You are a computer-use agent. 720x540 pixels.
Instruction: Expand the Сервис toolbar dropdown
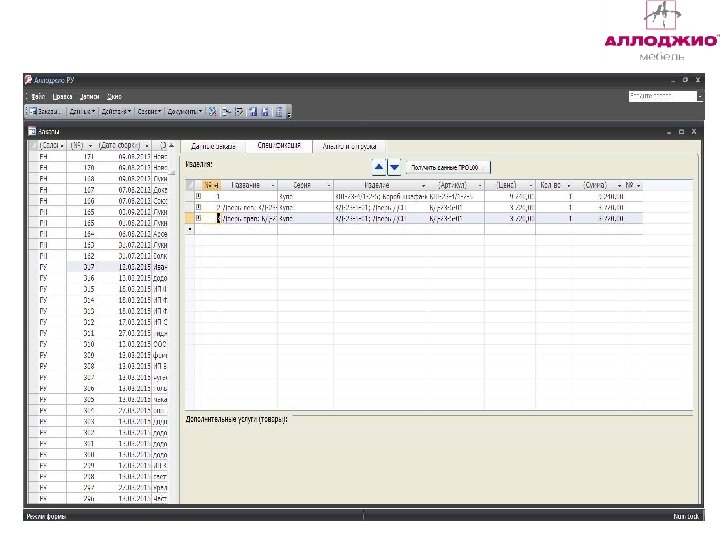coord(149,112)
